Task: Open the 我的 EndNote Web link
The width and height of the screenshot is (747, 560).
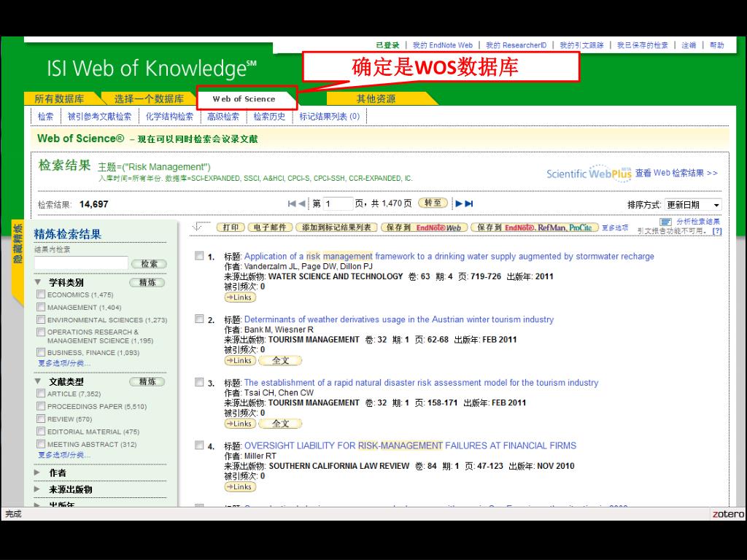Action: pos(443,45)
